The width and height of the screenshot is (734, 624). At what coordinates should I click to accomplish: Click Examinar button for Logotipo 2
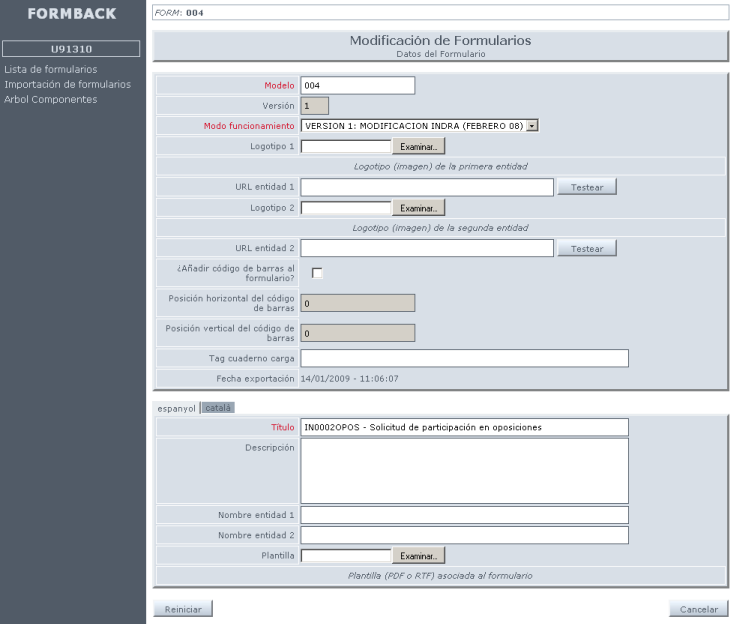pos(418,208)
